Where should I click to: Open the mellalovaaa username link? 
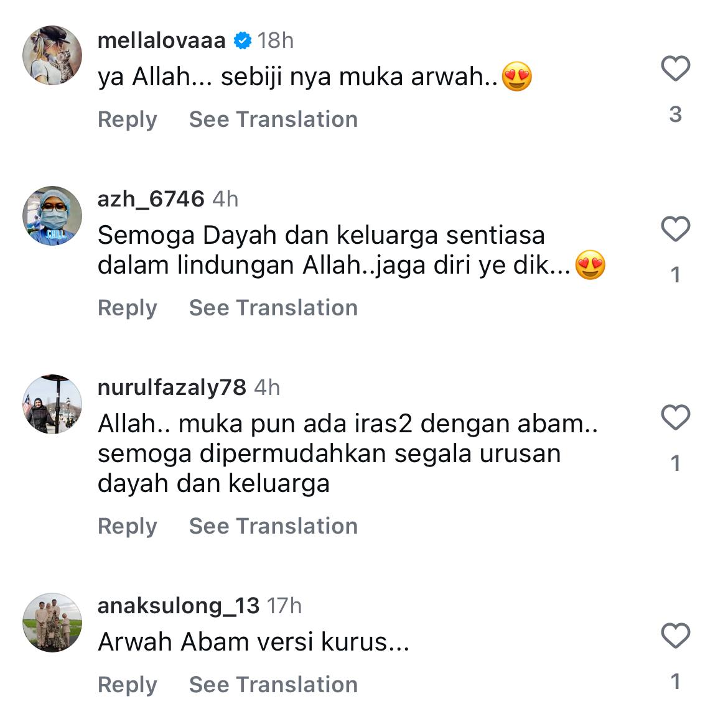(x=162, y=41)
